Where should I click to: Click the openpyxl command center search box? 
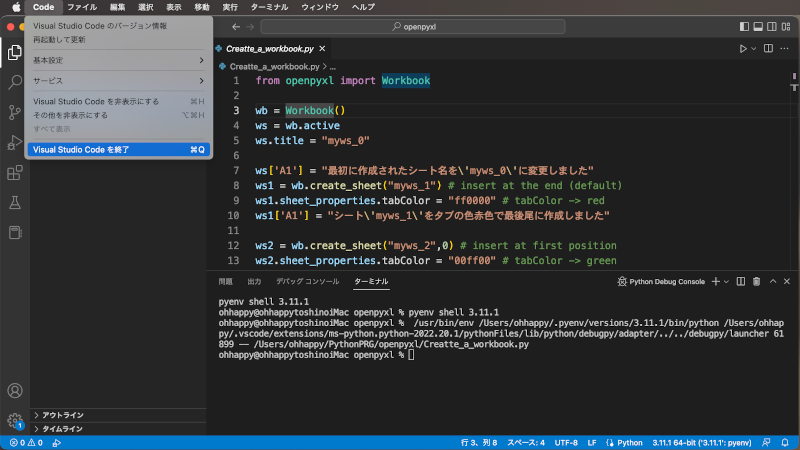pos(413,27)
